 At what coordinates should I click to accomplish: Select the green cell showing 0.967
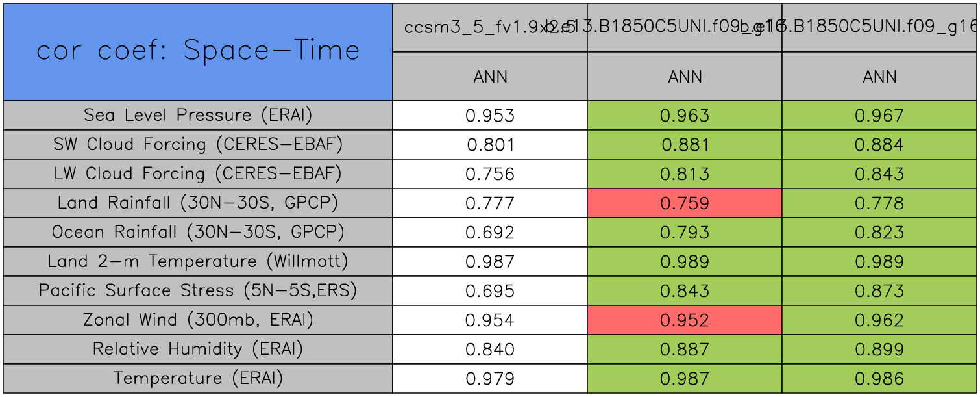879,116
